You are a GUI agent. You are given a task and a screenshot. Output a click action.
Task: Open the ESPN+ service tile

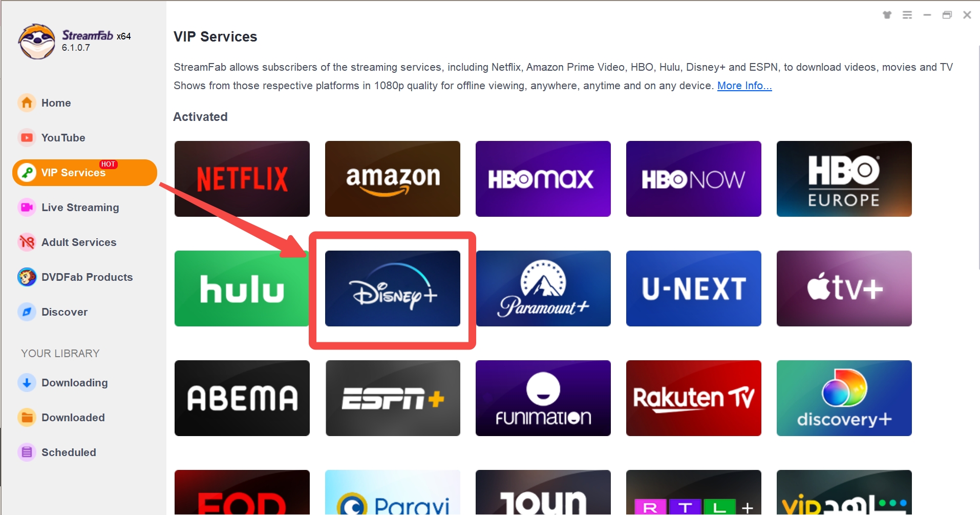pos(392,398)
